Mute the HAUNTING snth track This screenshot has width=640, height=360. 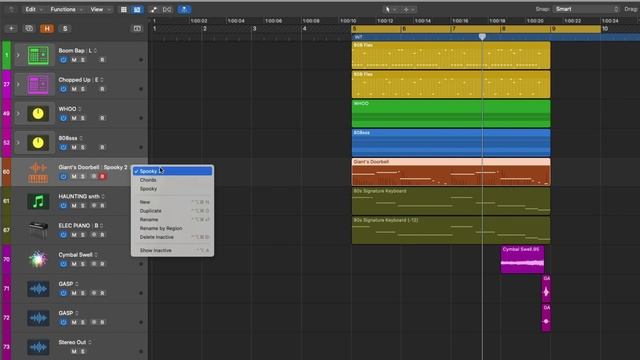click(x=74, y=206)
